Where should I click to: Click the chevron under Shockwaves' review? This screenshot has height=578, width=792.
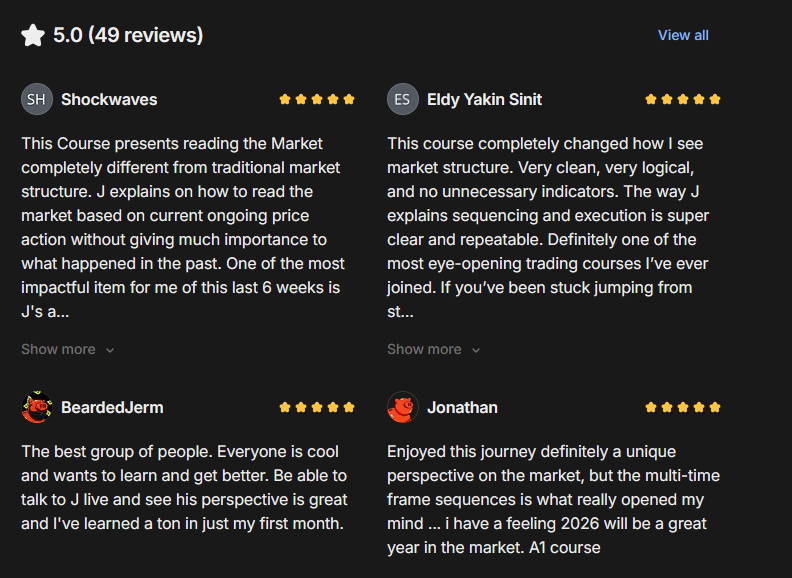[110, 350]
